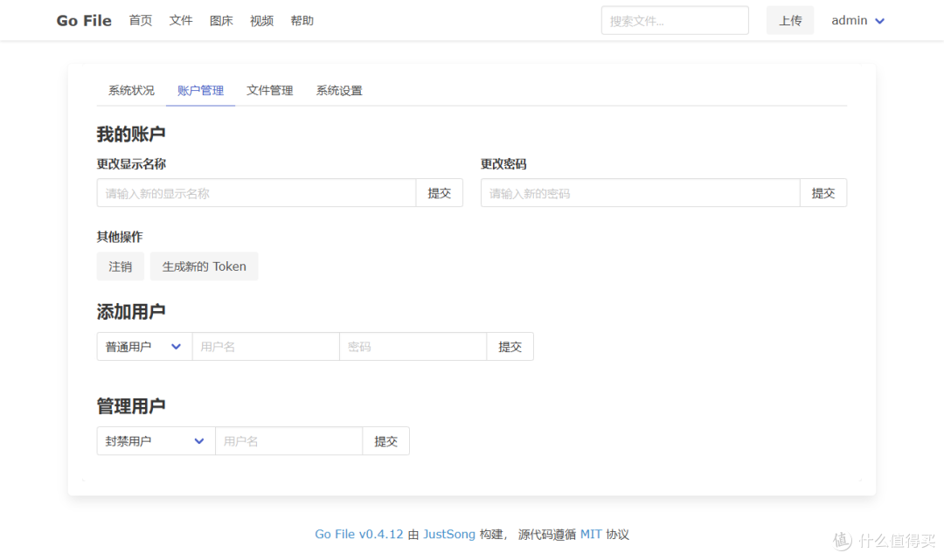944x560 pixels.
Task: Click the Go File logo
Action: [x=83, y=20]
